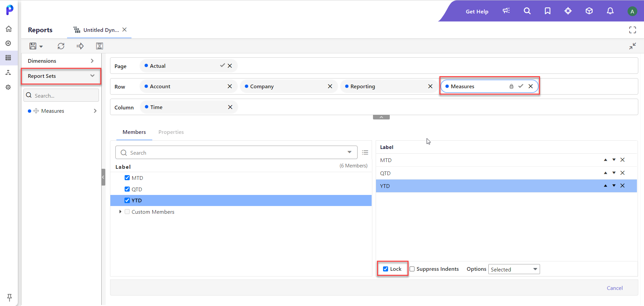
Task: Open the bookmark icon in top bar
Action: [548, 11]
